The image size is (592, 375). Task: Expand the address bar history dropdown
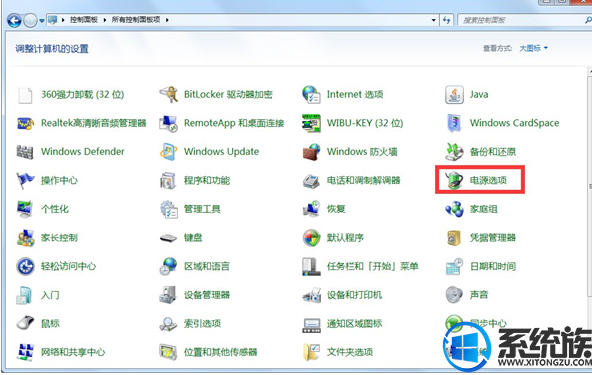pyautogui.click(x=433, y=20)
